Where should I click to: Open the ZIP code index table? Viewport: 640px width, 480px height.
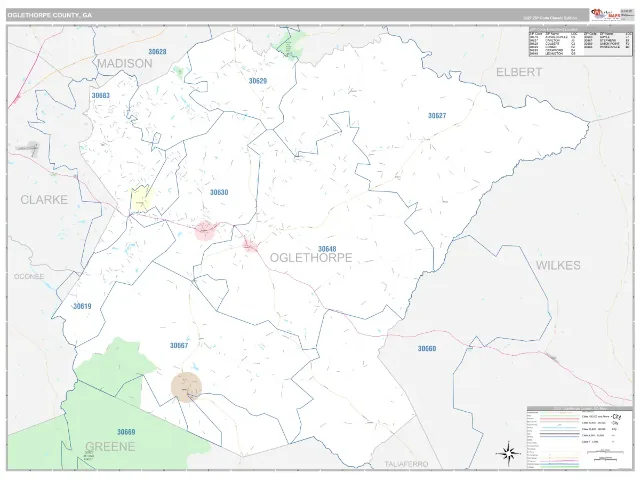point(580,41)
